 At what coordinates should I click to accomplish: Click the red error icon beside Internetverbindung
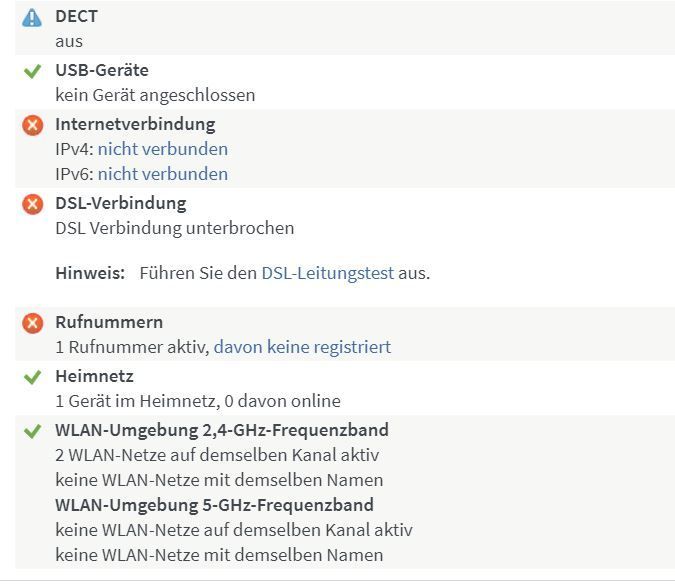(x=33, y=125)
